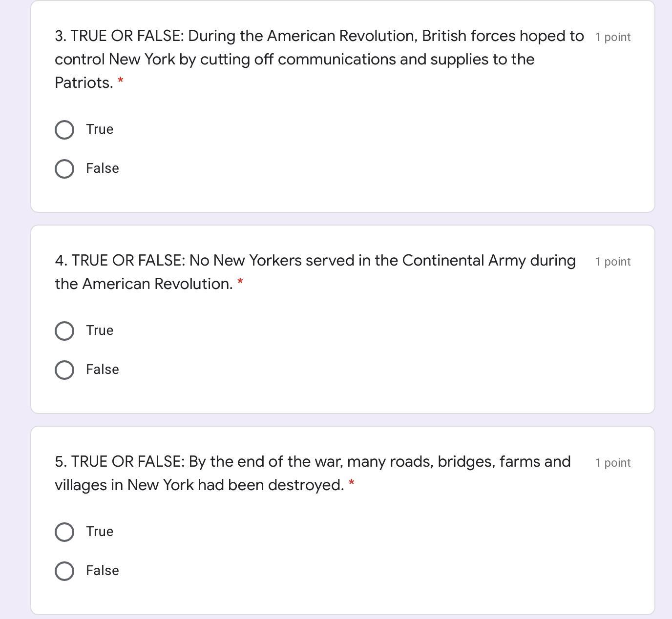Click the red required asterisk after 'Patriots.'

point(121,81)
